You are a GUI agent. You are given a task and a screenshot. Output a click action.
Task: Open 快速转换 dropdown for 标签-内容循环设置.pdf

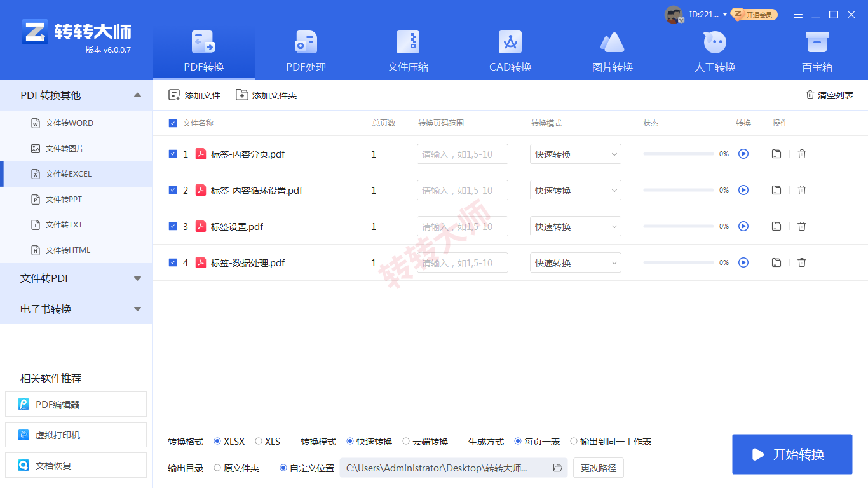tap(576, 190)
